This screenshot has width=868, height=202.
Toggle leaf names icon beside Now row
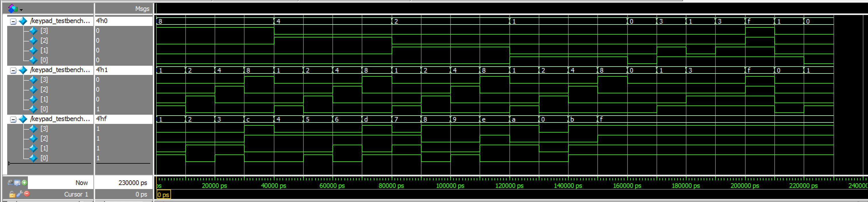[x=10, y=182]
